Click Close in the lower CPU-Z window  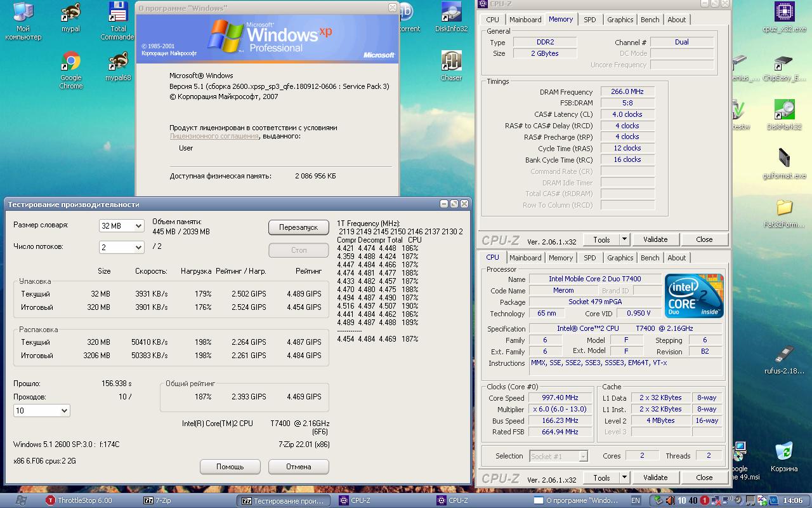704,478
